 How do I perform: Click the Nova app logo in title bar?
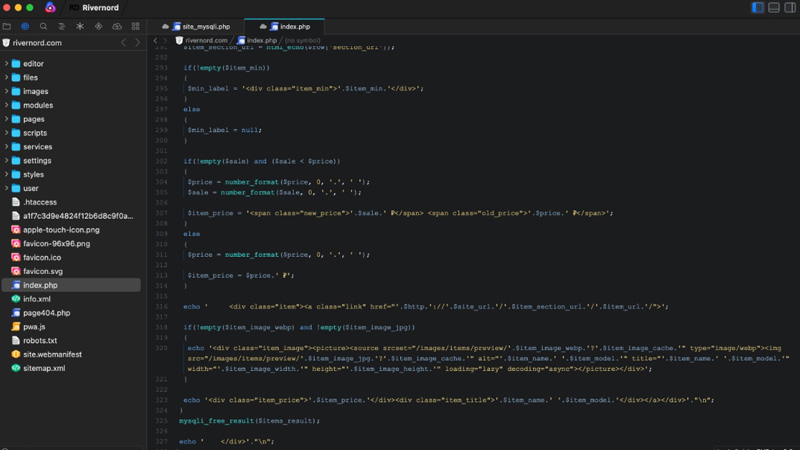(50, 7)
